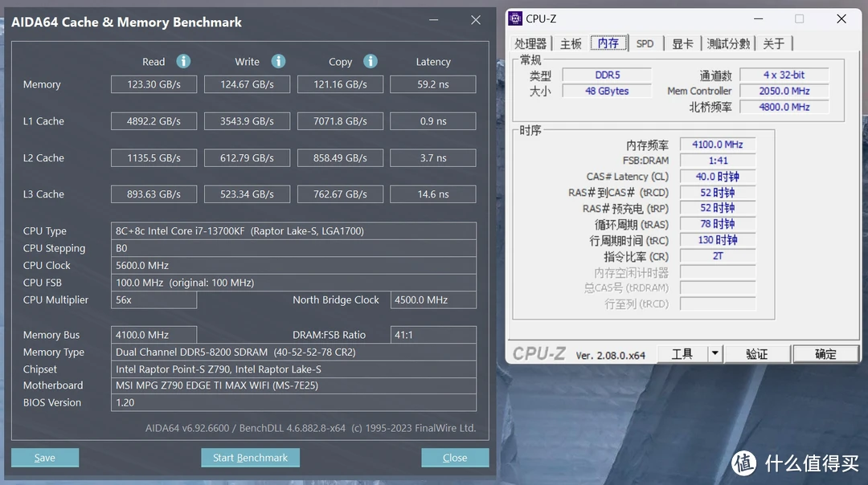Click the CPU Multiplier 56x field

click(x=154, y=300)
